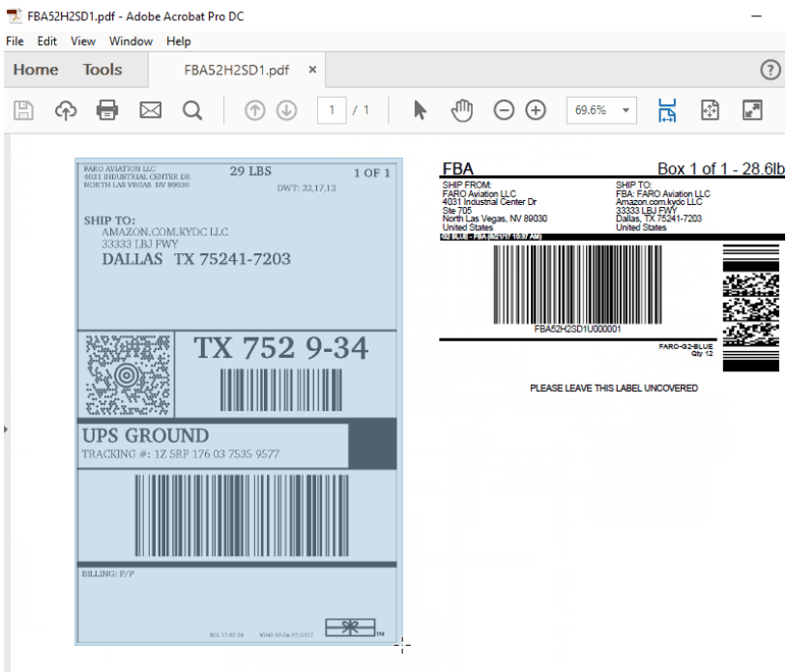Click the Acrobat PDF title bar icon
The width and height of the screenshot is (787, 672).
15,15
